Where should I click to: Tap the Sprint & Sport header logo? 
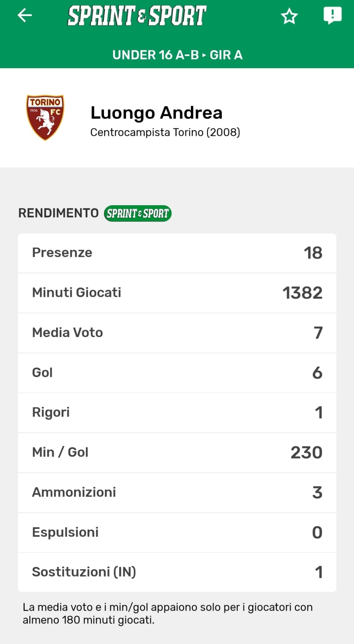coord(137,16)
